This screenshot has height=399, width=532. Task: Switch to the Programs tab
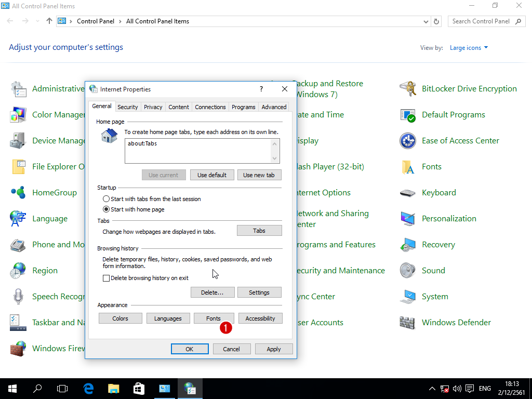point(244,107)
